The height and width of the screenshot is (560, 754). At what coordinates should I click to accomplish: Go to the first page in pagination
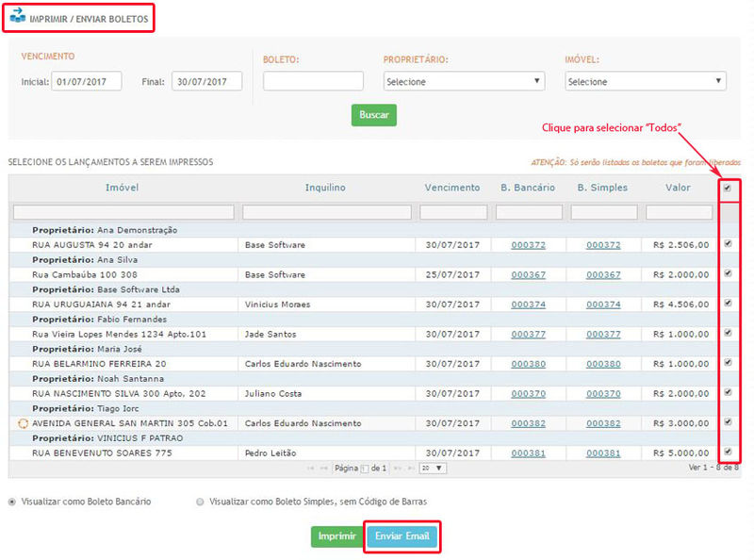coord(311,468)
